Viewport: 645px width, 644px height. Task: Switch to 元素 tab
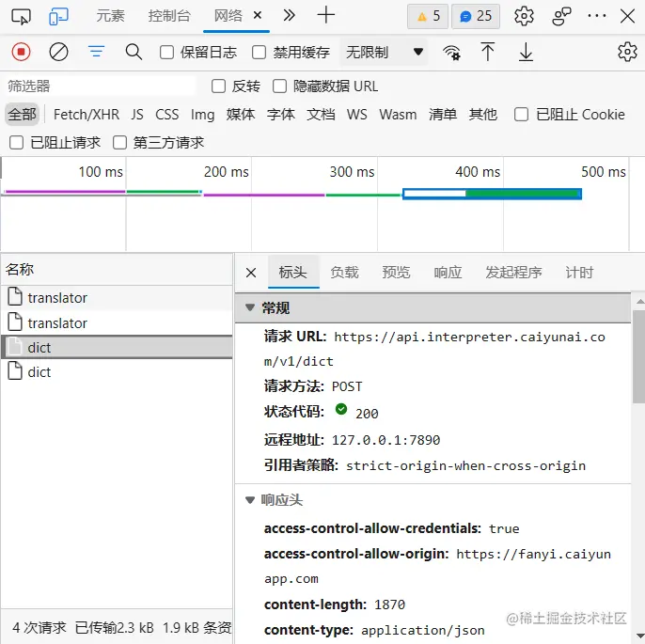click(110, 16)
